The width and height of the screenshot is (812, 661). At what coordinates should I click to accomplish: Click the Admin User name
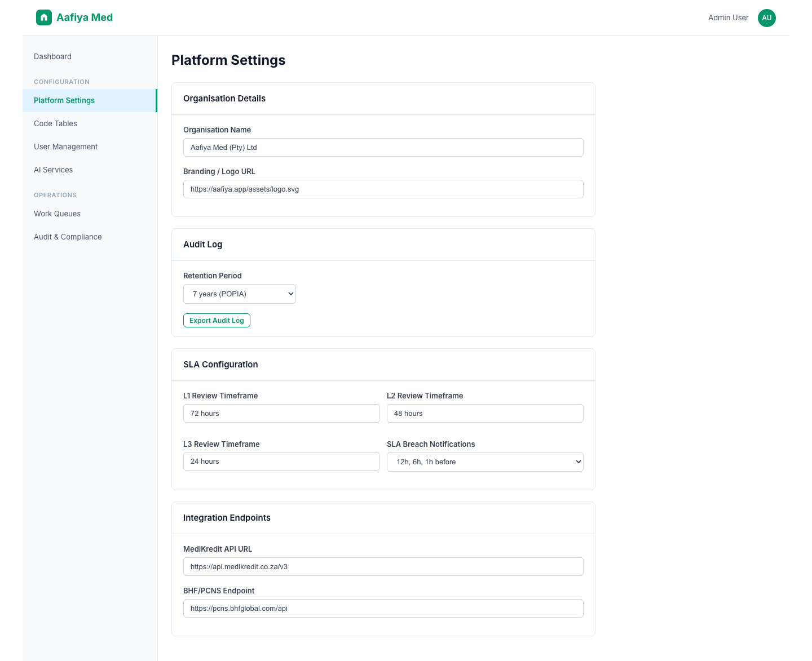pos(728,18)
